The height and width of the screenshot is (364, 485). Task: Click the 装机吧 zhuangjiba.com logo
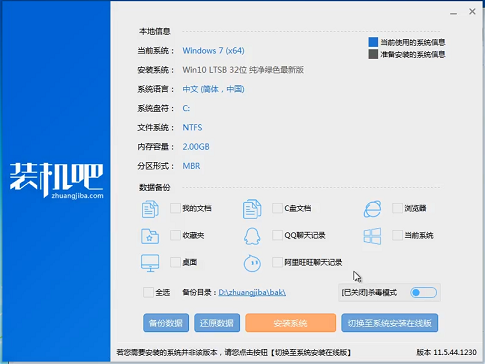[x=57, y=180]
